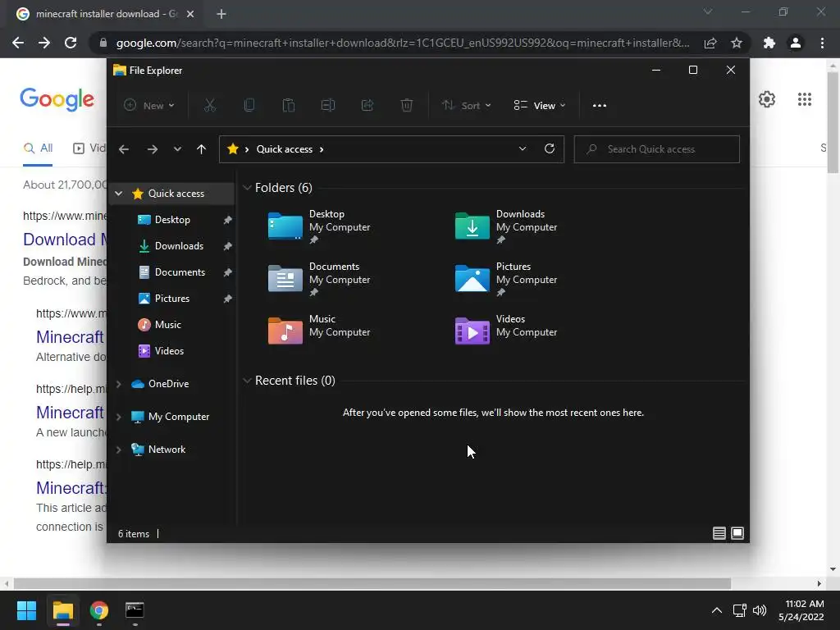Expand the OneDrive tree node

pyautogui.click(x=118, y=384)
